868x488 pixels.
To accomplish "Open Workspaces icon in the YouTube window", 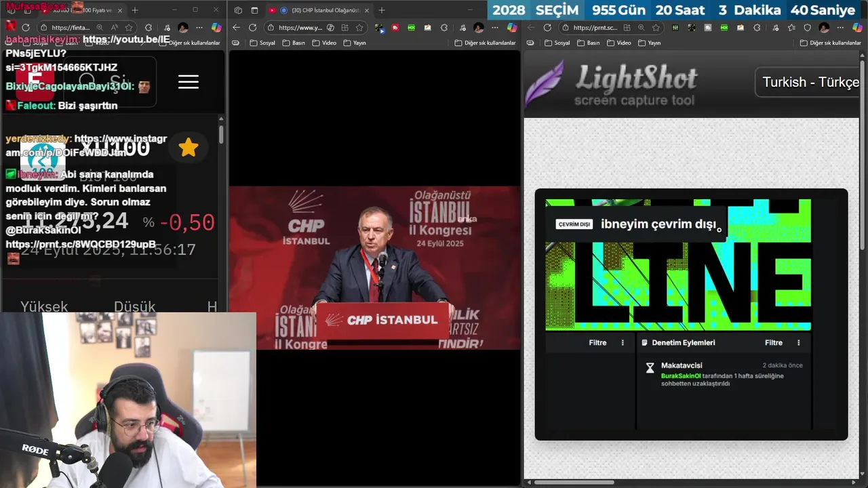I will tap(238, 10).
